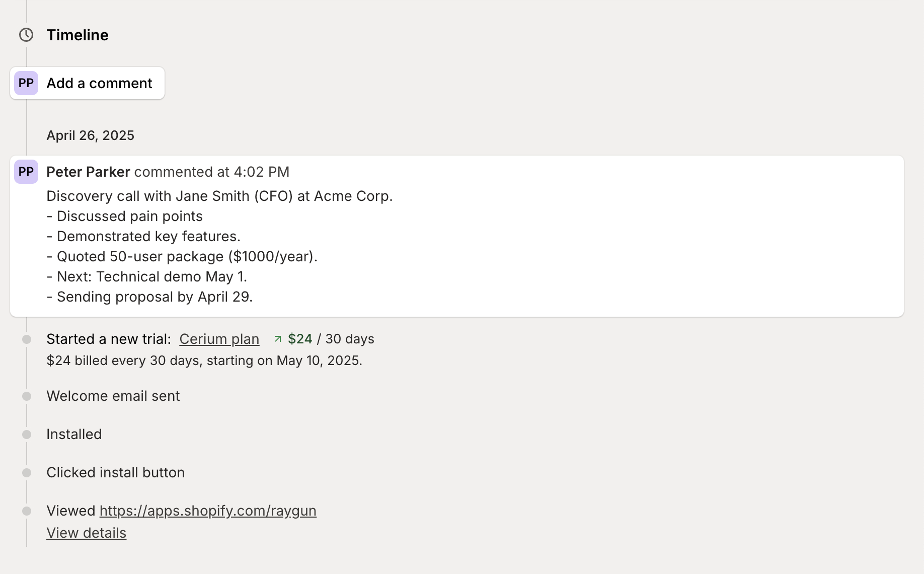Click the timeline dot for Clicked install button

pos(27,473)
